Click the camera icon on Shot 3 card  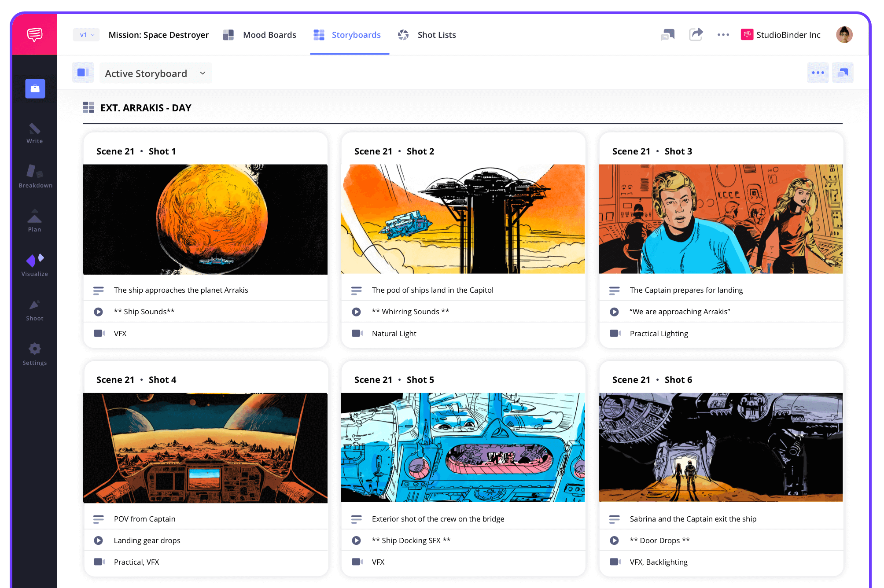click(615, 333)
